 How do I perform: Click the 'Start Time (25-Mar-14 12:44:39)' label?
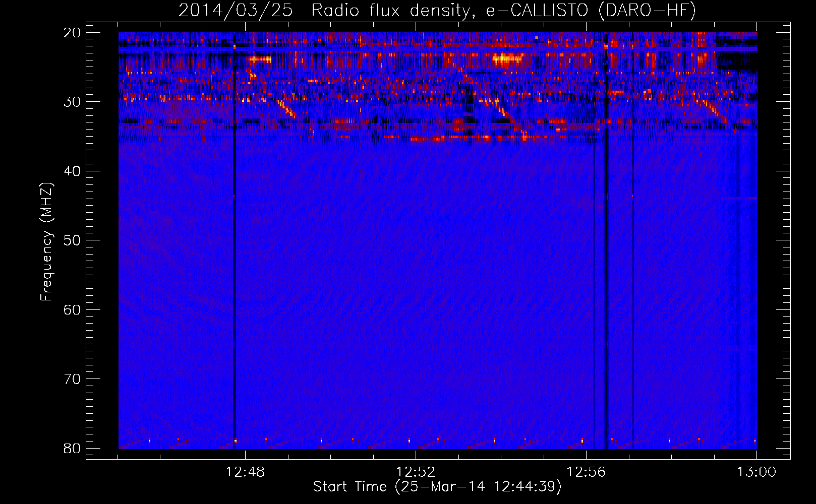click(437, 487)
